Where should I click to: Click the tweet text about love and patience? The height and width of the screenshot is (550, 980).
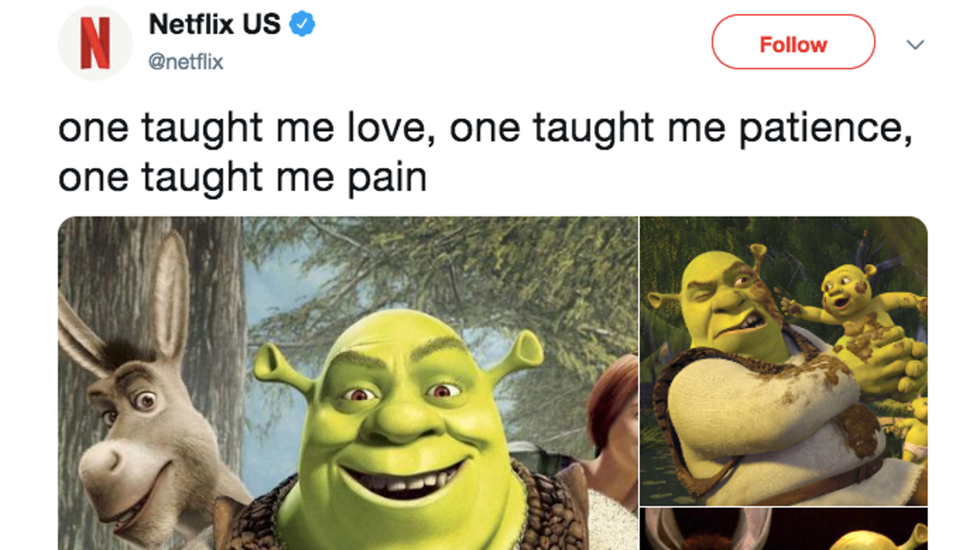point(485,152)
